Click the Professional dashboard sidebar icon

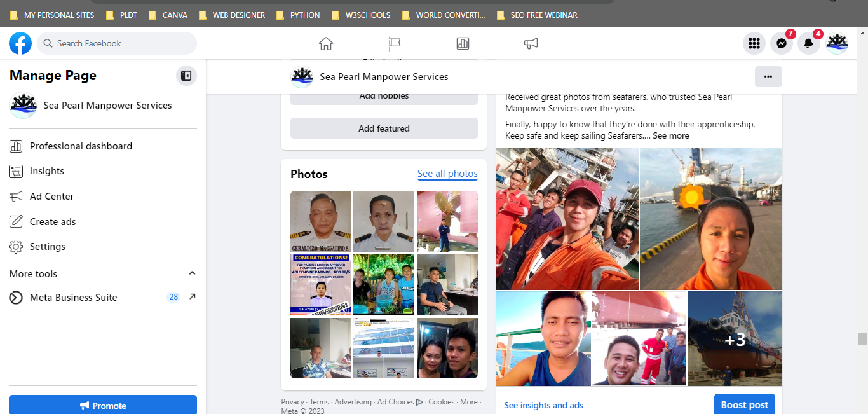(16, 146)
